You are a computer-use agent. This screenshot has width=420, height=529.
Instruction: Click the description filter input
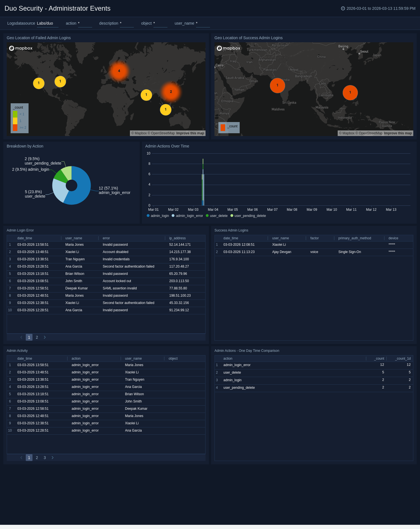coord(127,24)
